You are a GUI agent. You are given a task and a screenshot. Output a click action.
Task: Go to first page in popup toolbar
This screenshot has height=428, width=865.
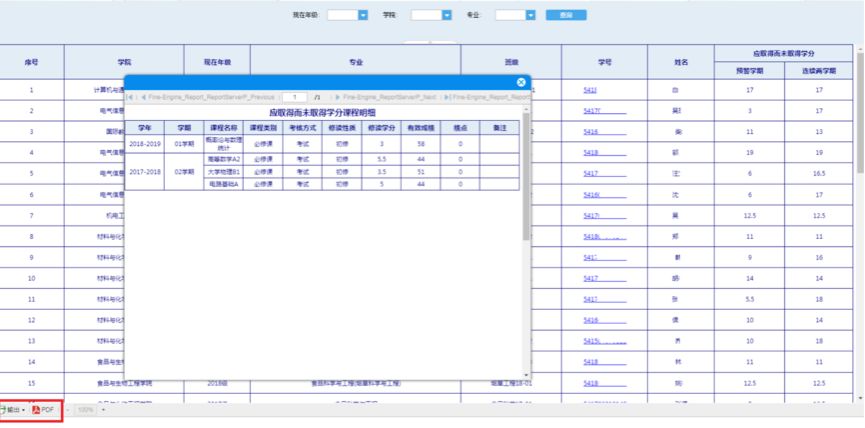pos(130,97)
